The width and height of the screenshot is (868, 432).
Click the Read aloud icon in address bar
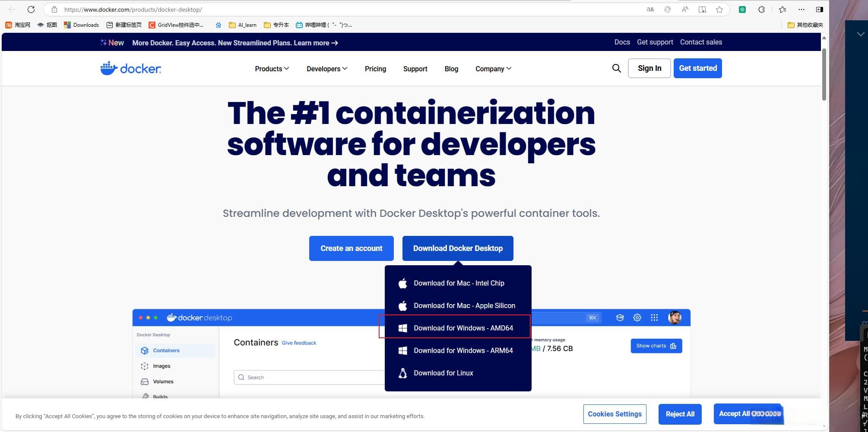pos(685,9)
